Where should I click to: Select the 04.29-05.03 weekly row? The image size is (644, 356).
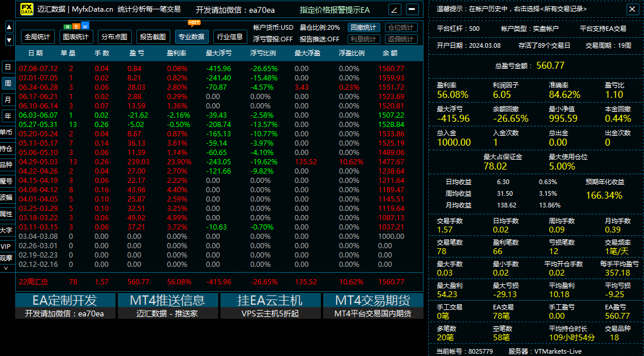[x=219, y=161]
